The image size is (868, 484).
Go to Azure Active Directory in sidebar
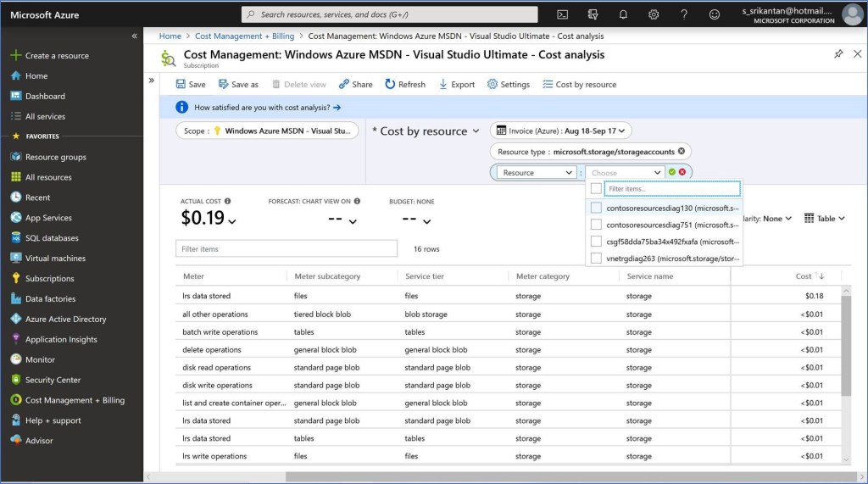65,320
